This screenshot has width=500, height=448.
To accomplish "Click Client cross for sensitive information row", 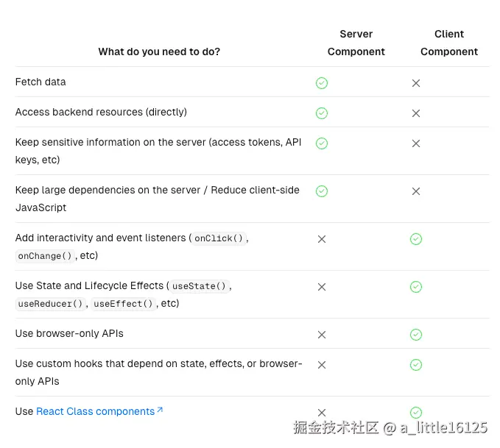I will coord(416,143).
